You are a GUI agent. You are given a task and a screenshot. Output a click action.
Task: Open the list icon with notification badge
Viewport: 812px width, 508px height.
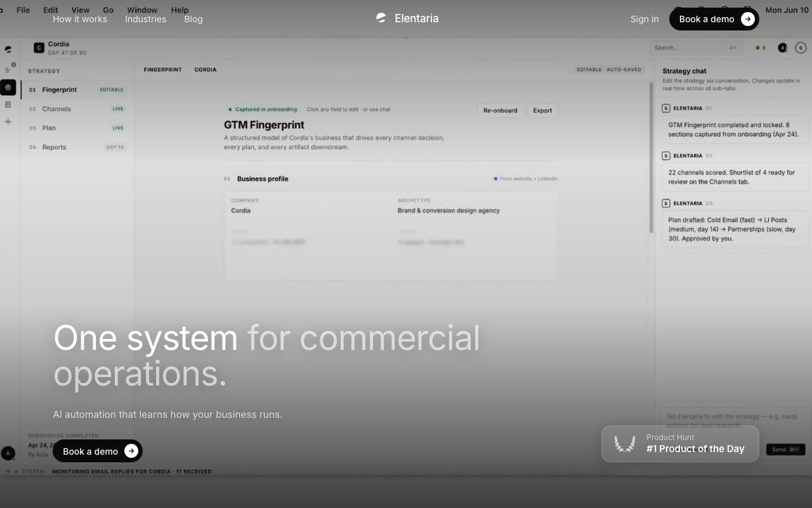tap(8, 70)
